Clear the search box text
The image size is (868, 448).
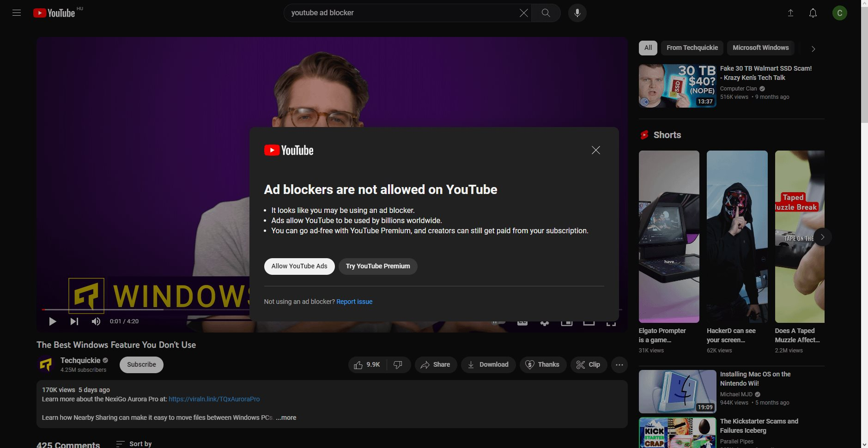pyautogui.click(x=523, y=13)
